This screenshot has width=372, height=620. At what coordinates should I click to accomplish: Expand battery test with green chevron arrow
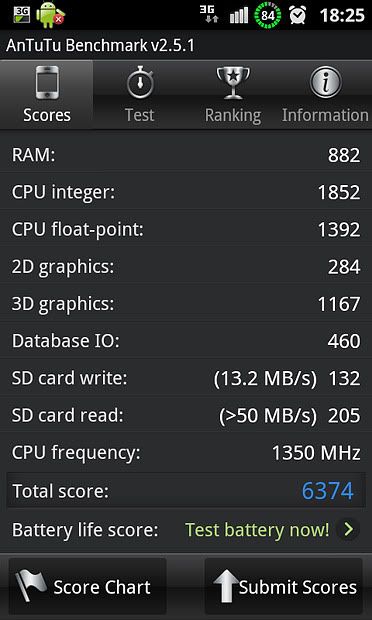(x=348, y=529)
